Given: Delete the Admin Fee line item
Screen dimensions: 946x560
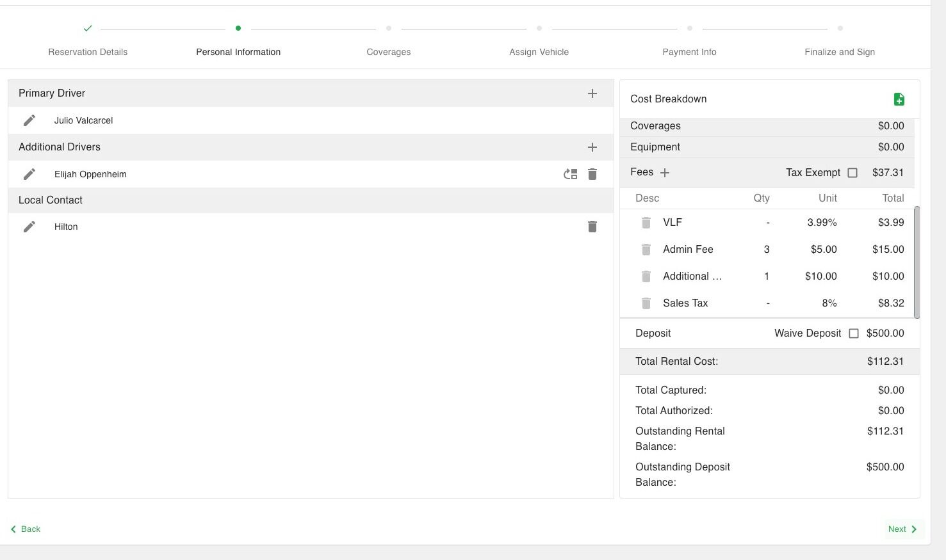Looking at the screenshot, I should (646, 249).
